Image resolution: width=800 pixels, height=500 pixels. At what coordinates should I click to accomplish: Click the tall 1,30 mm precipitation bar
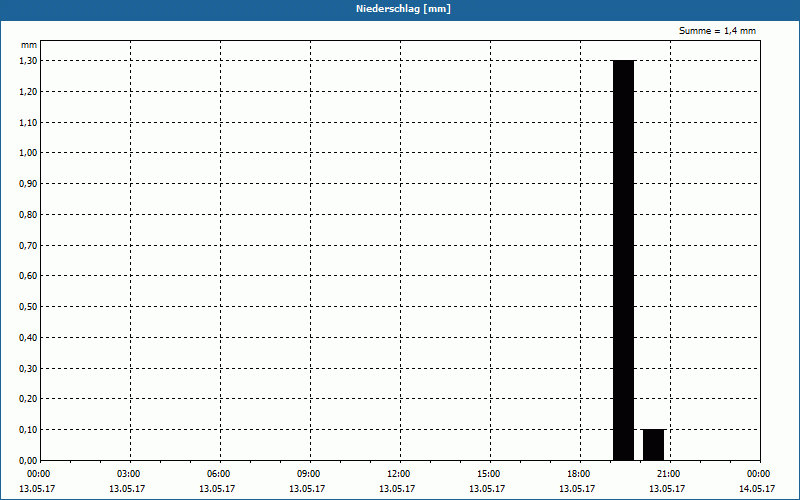point(623,260)
